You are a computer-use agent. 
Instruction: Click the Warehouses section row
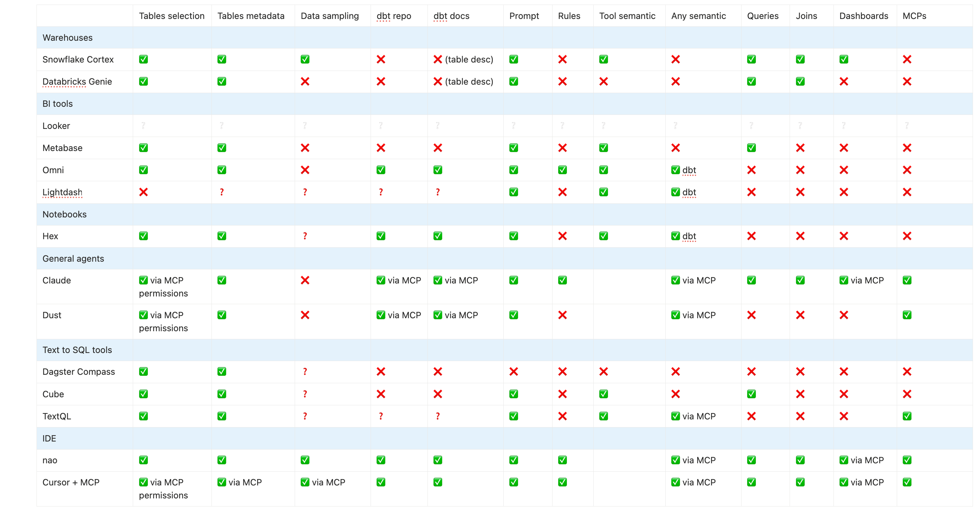(x=68, y=38)
